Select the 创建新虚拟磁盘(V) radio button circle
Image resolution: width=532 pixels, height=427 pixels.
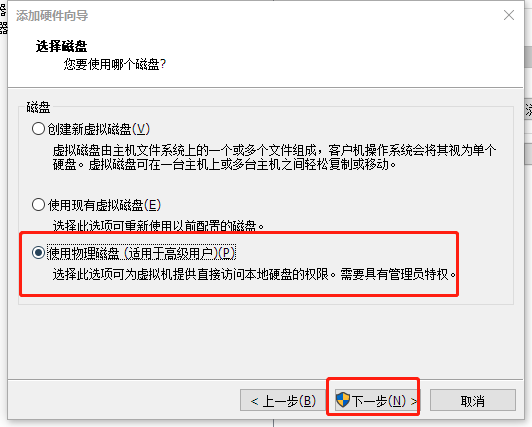click(38, 129)
